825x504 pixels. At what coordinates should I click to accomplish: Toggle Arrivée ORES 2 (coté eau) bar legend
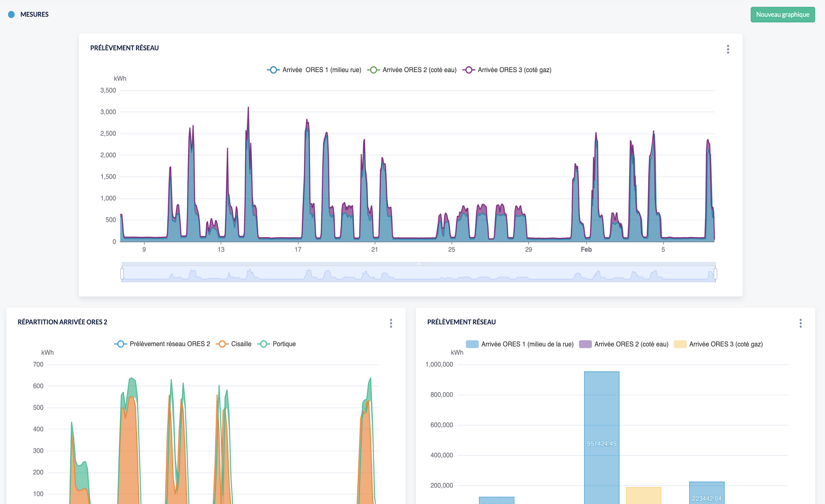pyautogui.click(x=624, y=344)
